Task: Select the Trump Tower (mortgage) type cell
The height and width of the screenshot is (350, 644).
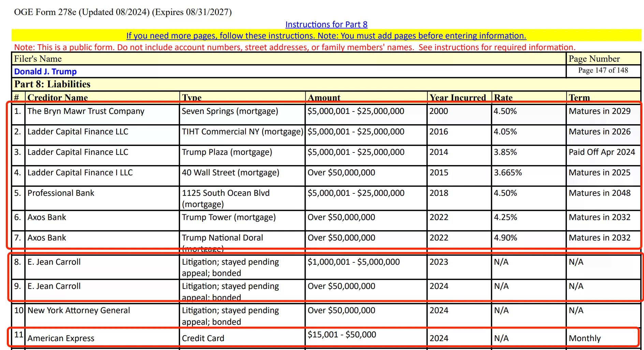Action: point(229,218)
